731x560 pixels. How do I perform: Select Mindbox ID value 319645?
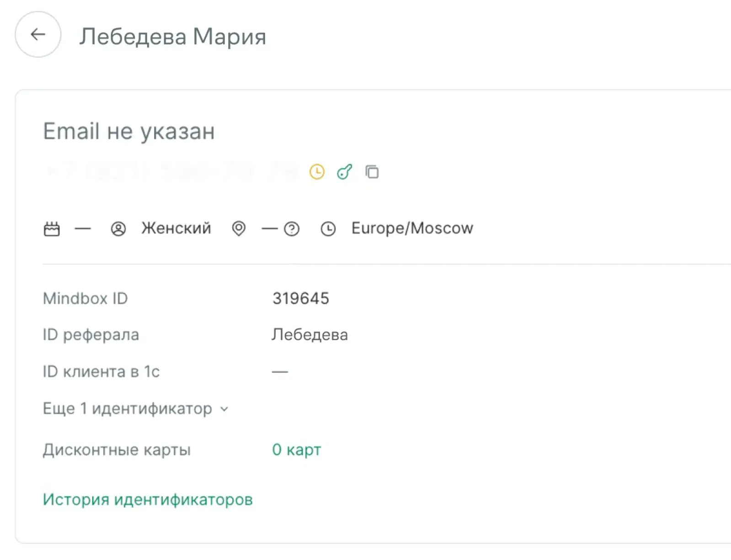[x=301, y=299]
